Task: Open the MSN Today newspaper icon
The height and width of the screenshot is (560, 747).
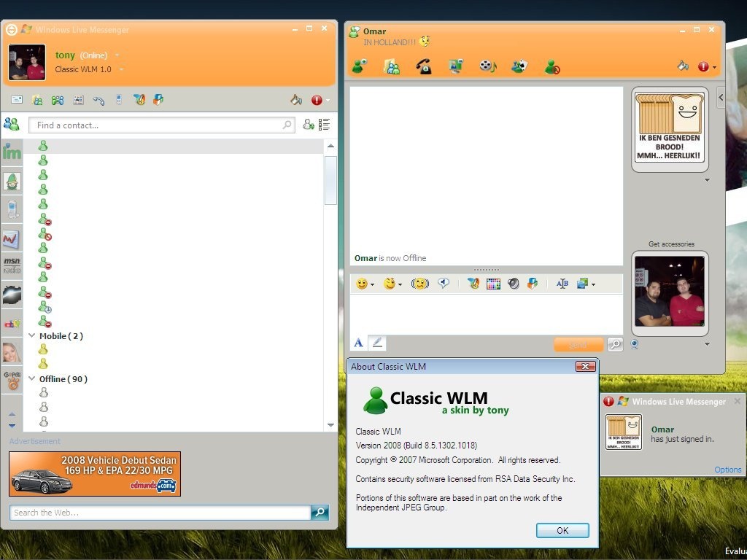Action: click(x=78, y=99)
